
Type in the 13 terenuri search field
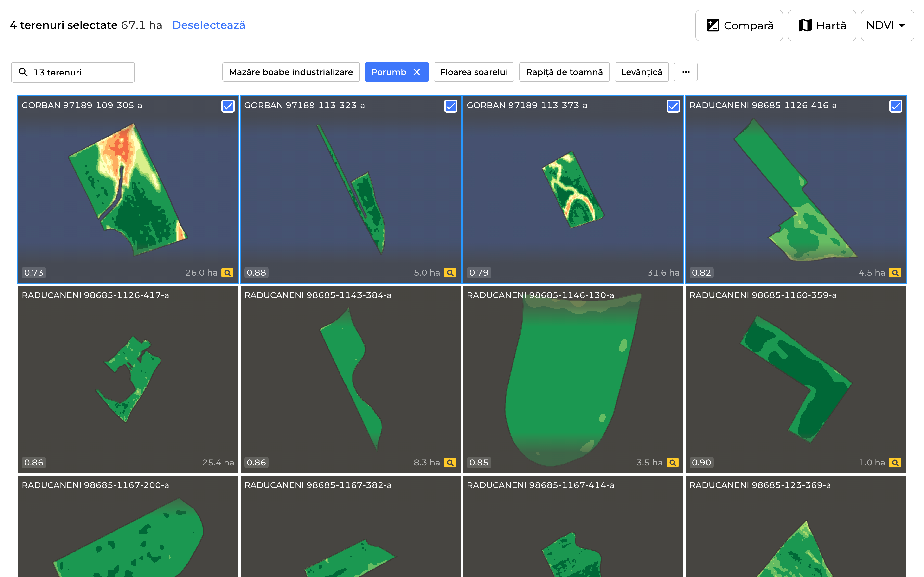80,72
